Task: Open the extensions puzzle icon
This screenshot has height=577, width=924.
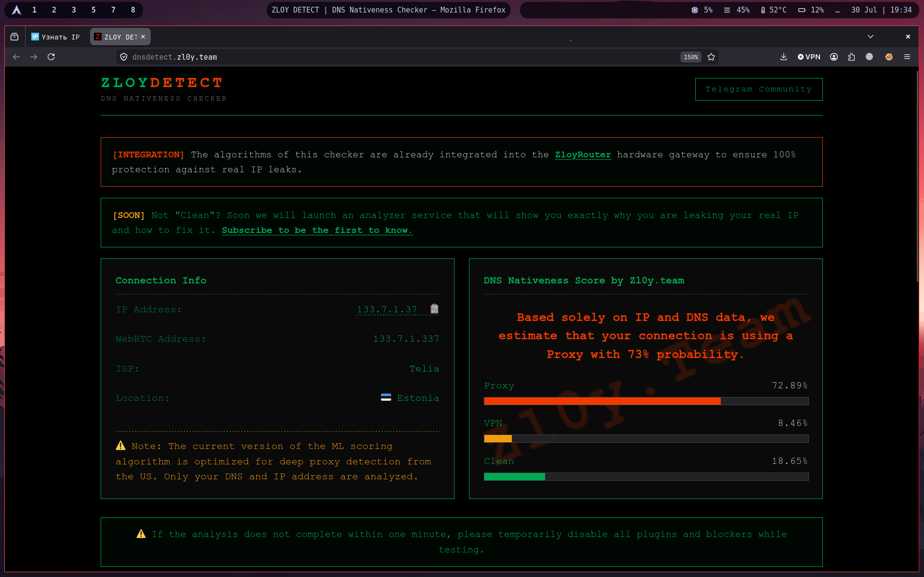Action: [851, 57]
